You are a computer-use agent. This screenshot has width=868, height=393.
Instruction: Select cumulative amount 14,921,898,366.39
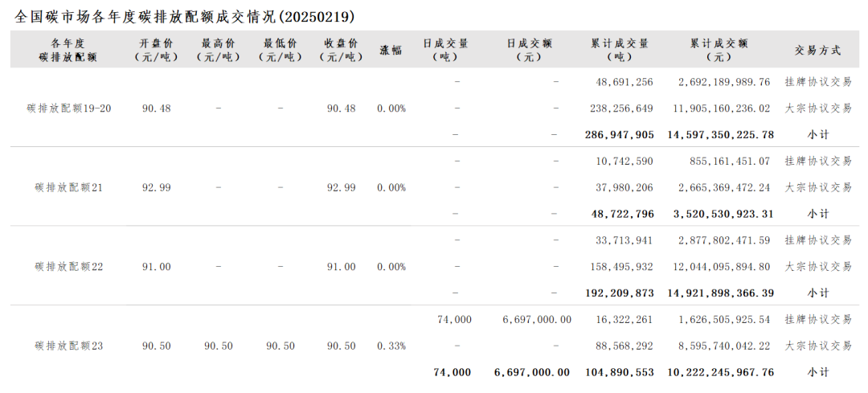[720, 293]
